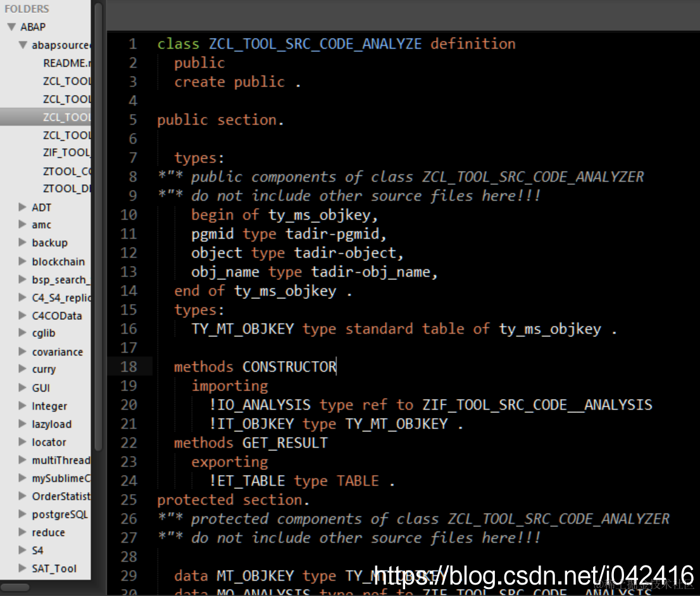This screenshot has width=700, height=596.
Task: Expand the blockchain folder
Action: 22,262
